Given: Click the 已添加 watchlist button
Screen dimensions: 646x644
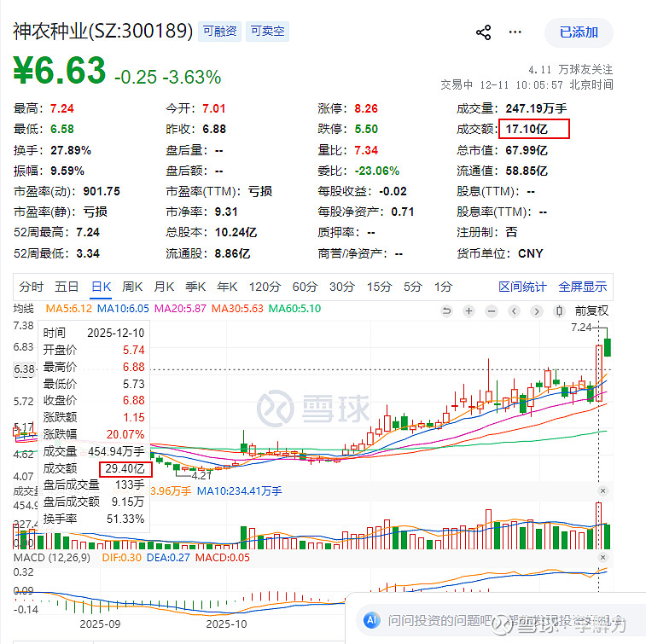Looking at the screenshot, I should coord(579,32).
